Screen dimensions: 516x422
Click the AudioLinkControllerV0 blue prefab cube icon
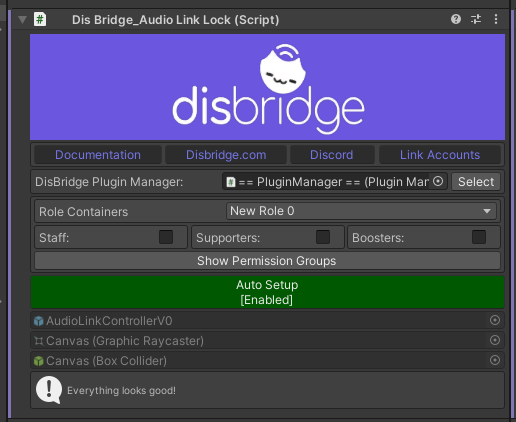click(x=39, y=321)
